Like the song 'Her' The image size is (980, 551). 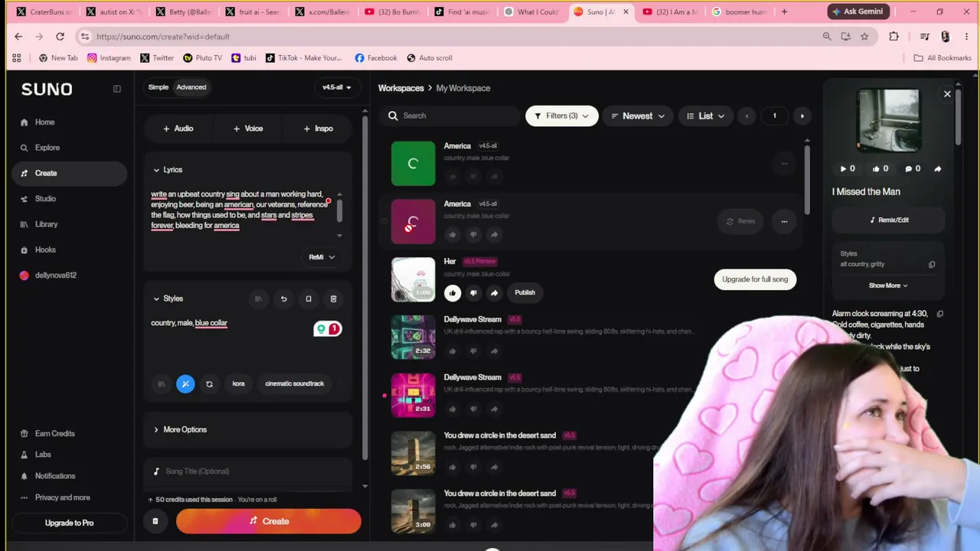click(452, 292)
